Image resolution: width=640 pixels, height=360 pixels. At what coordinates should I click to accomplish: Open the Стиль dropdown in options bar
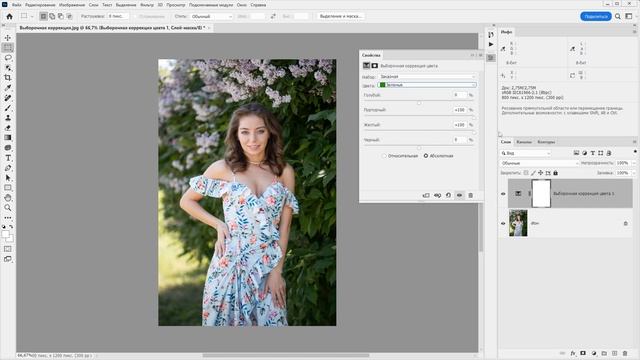tap(211, 16)
